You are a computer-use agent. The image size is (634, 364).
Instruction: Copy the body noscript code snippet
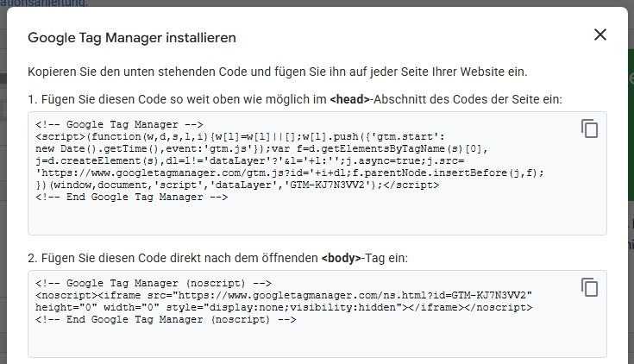click(x=590, y=287)
